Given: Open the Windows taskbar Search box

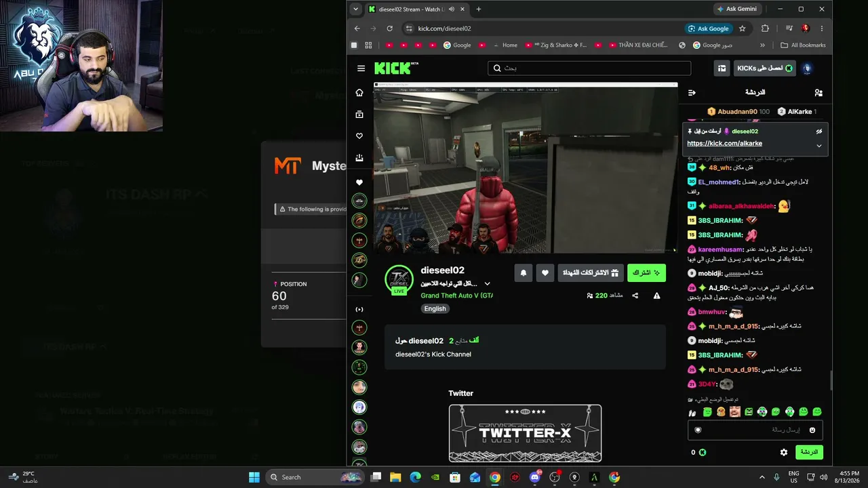Looking at the screenshot, I should [316, 477].
